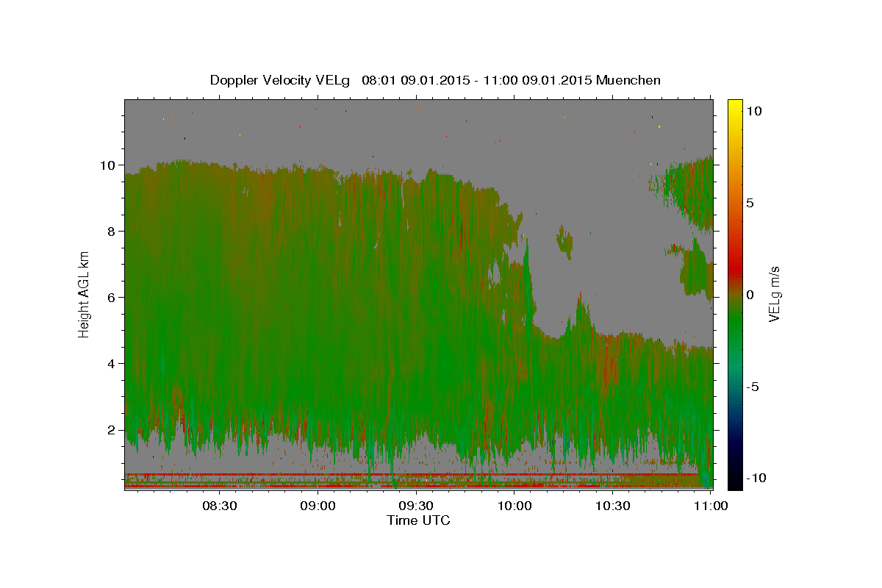
Task: Click the colorbar label '5'
Action: pyautogui.click(x=750, y=203)
